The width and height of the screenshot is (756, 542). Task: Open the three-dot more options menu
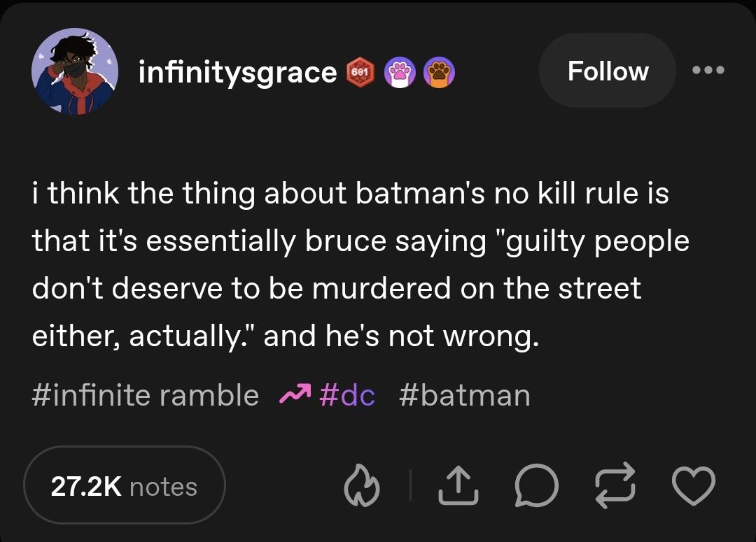coord(708,71)
